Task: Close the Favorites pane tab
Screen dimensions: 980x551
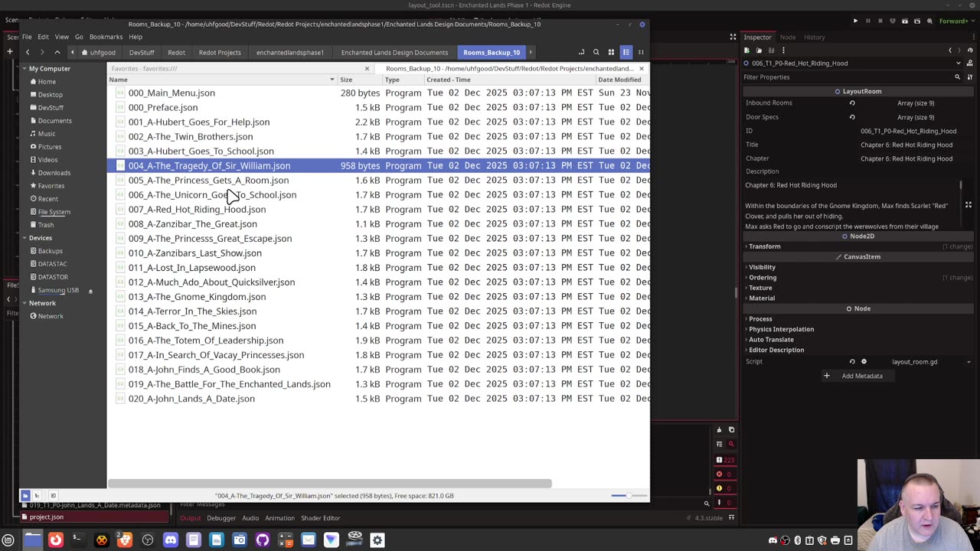Action: point(367,69)
